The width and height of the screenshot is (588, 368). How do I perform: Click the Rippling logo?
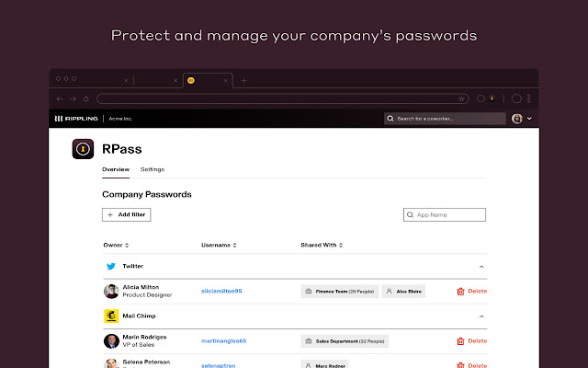(76, 119)
